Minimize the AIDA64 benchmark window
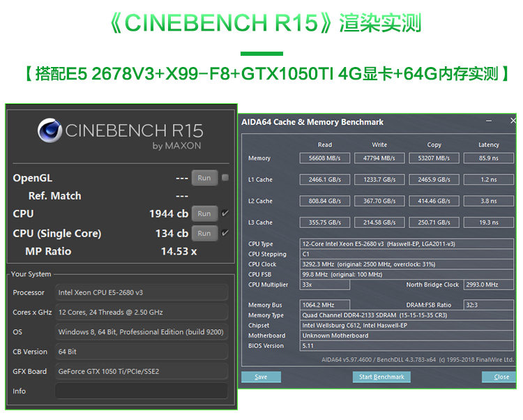 pyautogui.click(x=489, y=121)
